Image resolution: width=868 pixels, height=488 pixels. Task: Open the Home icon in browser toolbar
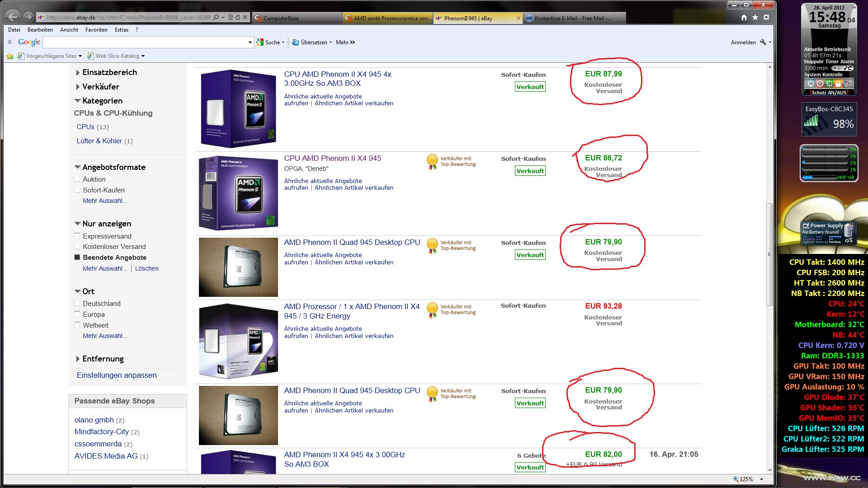coord(744,18)
